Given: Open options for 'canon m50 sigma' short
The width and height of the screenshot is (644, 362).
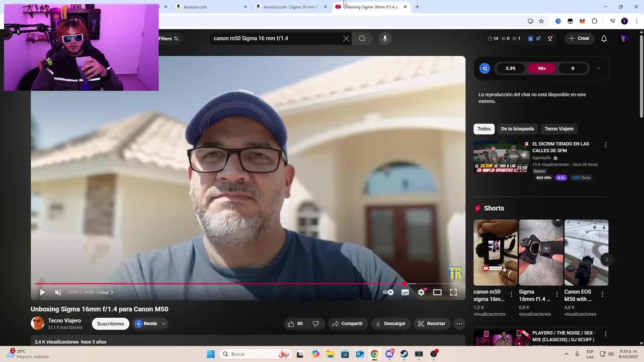Looking at the screenshot, I should coord(512,294).
